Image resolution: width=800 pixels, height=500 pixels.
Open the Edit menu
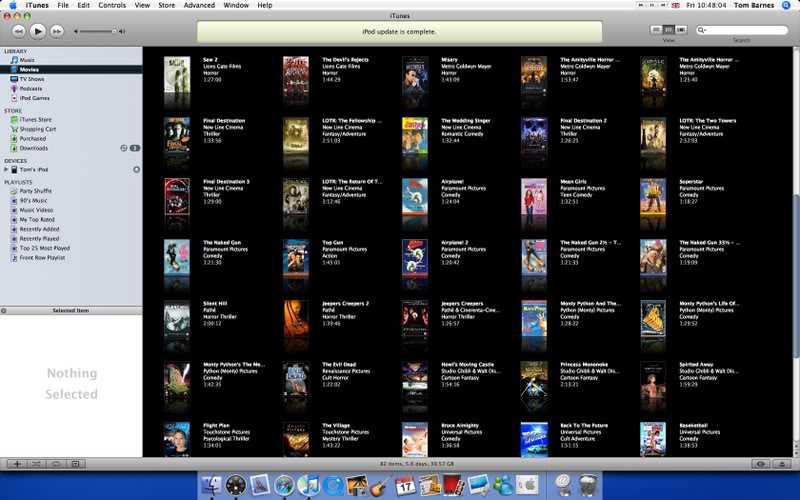pos(83,5)
